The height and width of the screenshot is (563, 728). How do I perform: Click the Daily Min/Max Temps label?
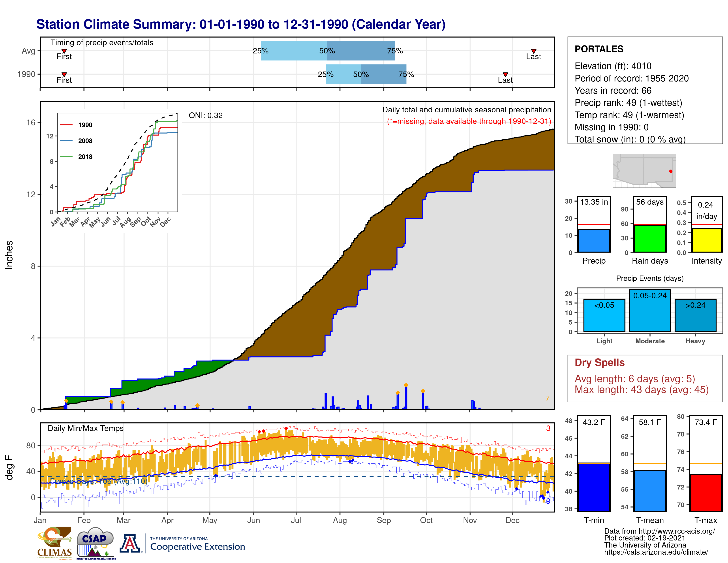86,428
